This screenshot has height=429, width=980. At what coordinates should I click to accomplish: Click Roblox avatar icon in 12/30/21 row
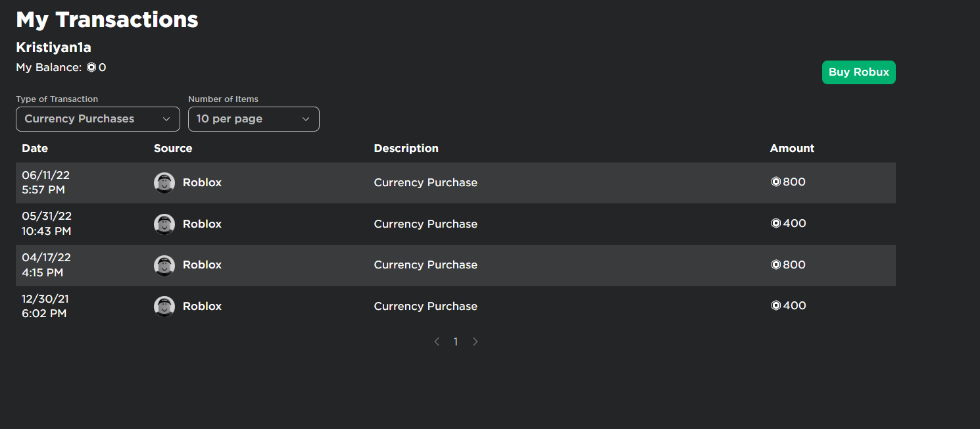pyautogui.click(x=164, y=307)
